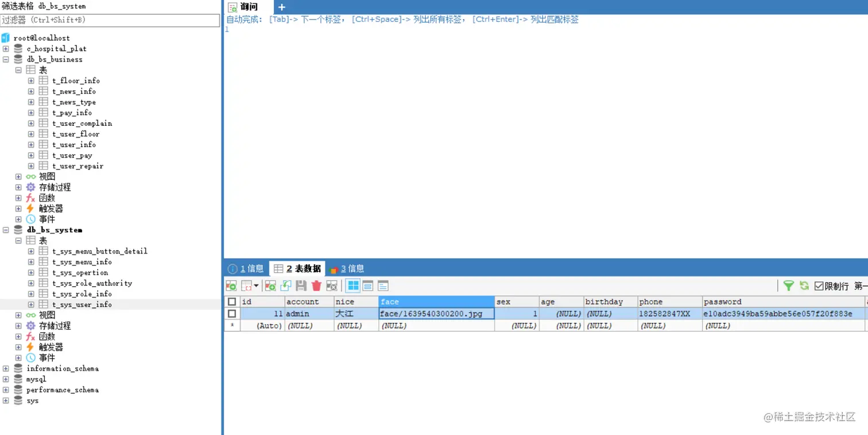The image size is (868, 435).
Task: Click the duplicate row icon
Action: tap(286, 286)
